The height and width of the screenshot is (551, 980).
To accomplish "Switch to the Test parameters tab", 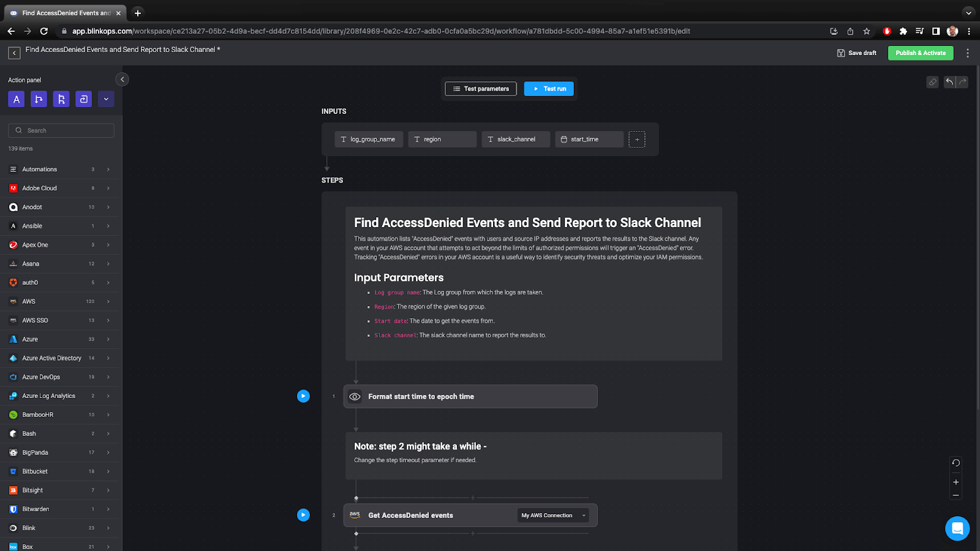I will (480, 88).
